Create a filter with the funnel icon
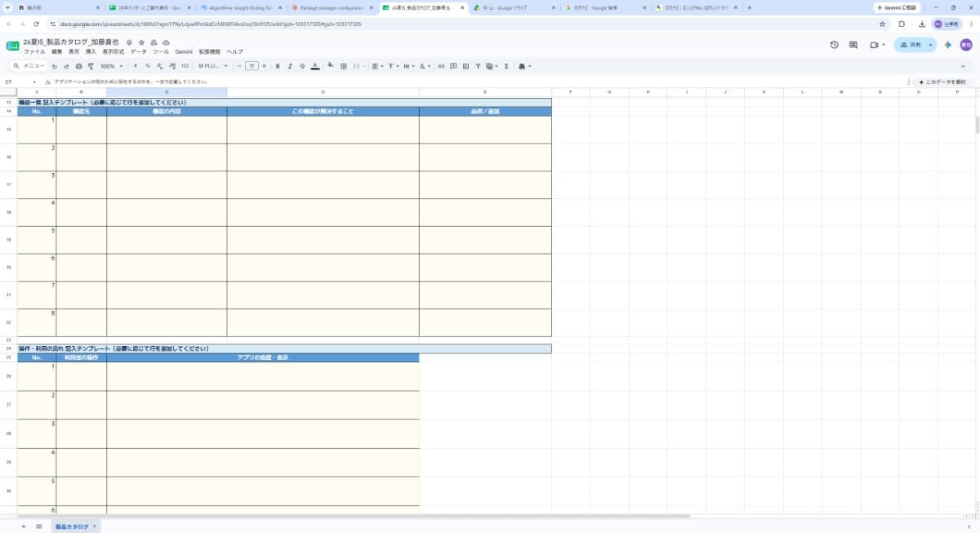980x533 pixels. coord(478,66)
